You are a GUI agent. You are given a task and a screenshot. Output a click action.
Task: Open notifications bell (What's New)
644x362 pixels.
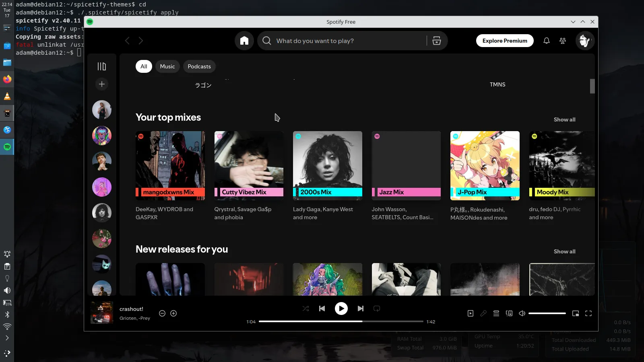[x=547, y=41]
